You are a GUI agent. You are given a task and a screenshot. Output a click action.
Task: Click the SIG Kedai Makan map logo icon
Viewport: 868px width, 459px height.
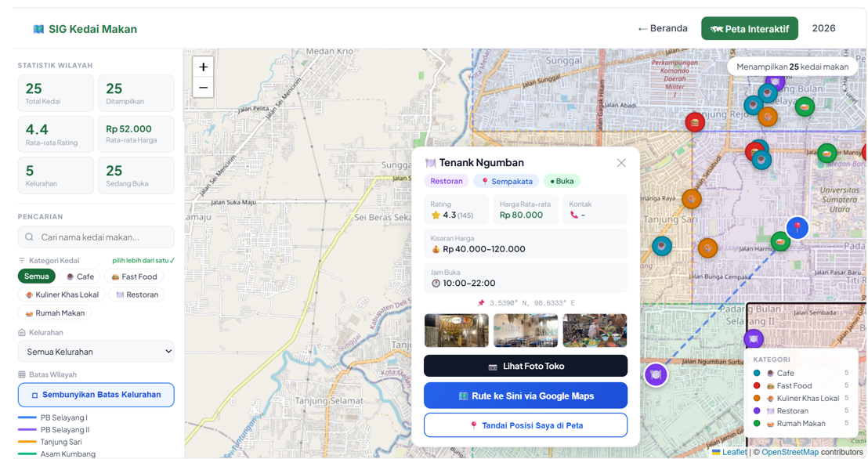click(x=38, y=29)
